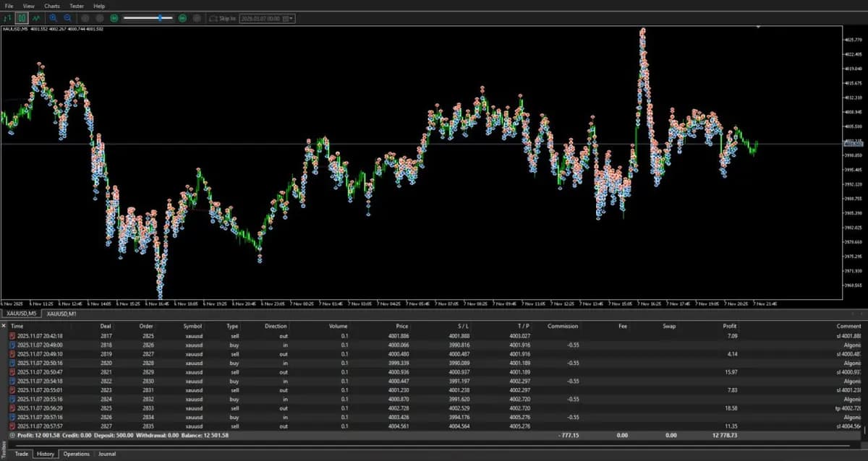The height and width of the screenshot is (461, 868).
Task: Switch to the XAUUSD,M5 chart tab
Action: [21, 314]
